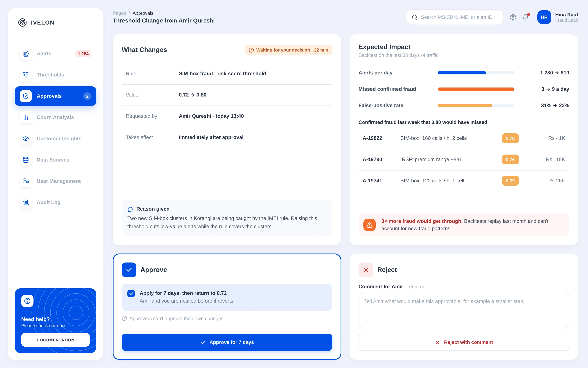
Task: Click Pages breadcrumb link
Action: click(119, 13)
